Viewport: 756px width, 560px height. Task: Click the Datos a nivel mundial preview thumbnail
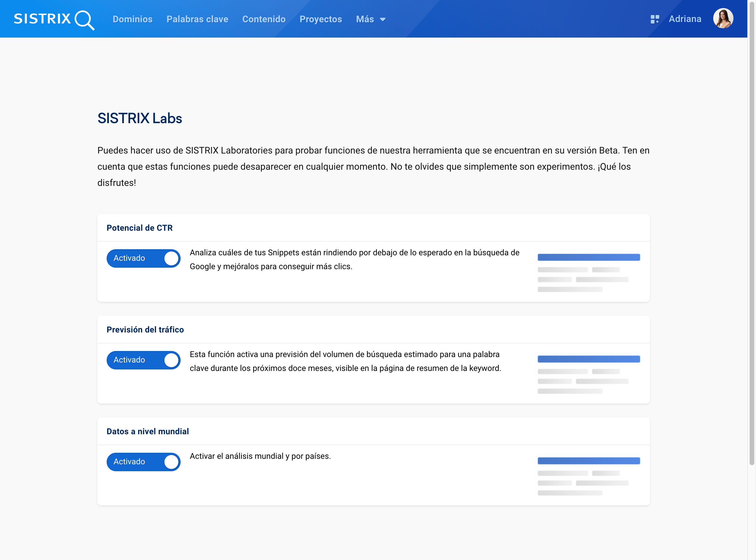[x=589, y=476]
